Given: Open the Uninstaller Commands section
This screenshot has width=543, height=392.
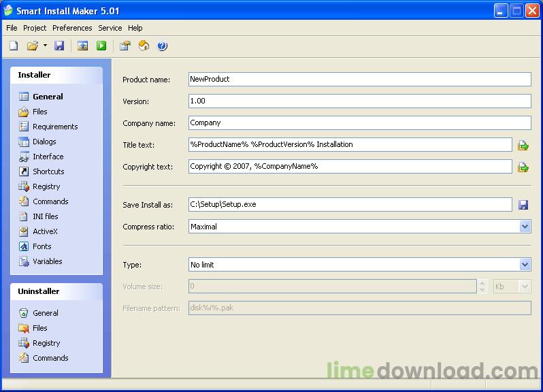Looking at the screenshot, I should click(x=44, y=358).
